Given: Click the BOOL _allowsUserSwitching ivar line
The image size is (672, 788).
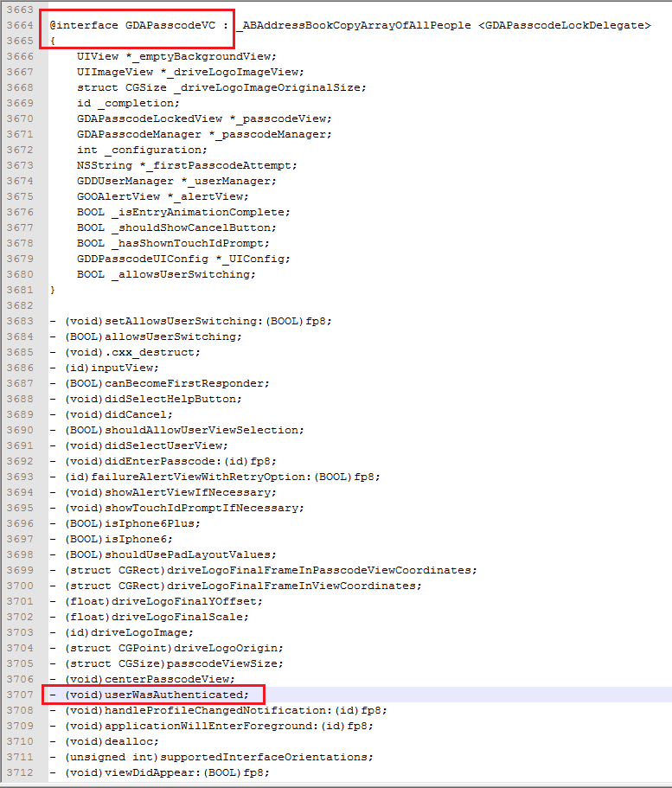Looking at the screenshot, I should click(x=166, y=274).
